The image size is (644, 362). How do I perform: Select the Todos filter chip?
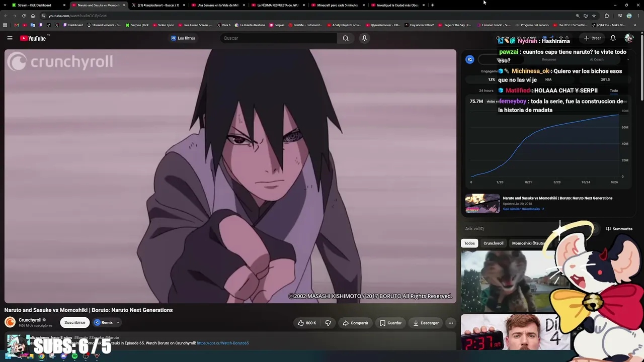[469, 243]
